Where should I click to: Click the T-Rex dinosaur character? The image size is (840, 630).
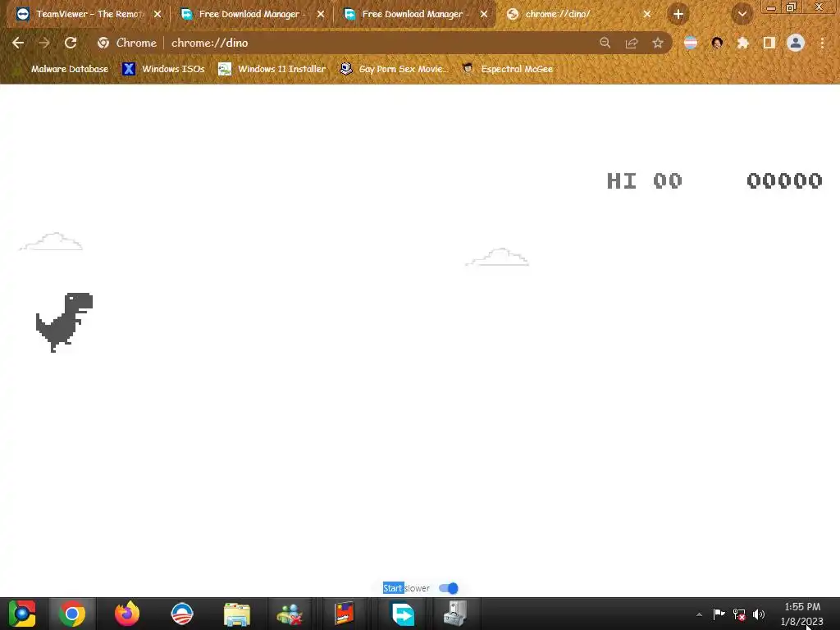tap(64, 322)
